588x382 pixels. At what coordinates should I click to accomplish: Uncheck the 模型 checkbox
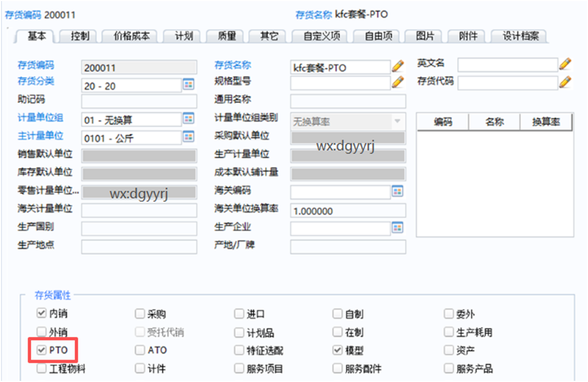(x=337, y=350)
